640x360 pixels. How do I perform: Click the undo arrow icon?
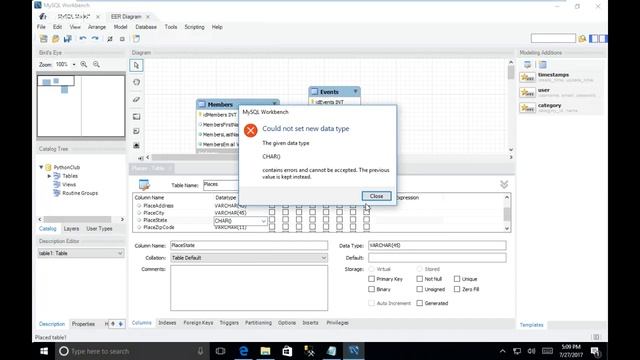point(83,39)
